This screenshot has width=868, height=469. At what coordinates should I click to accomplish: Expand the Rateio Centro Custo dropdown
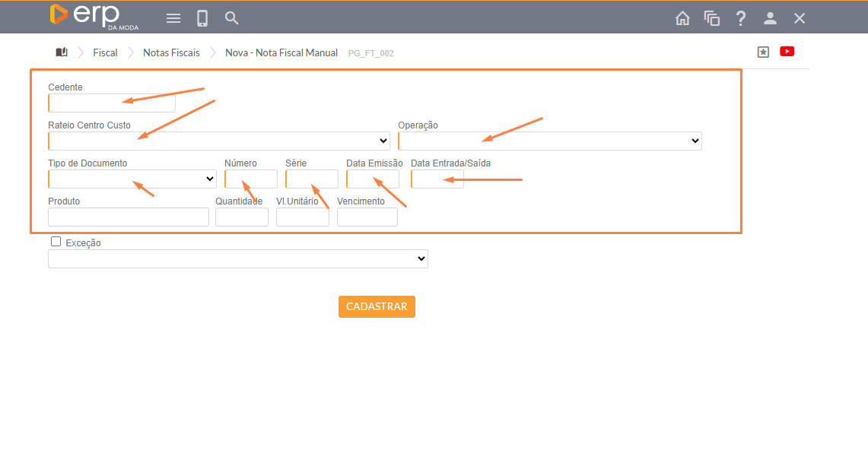219,141
